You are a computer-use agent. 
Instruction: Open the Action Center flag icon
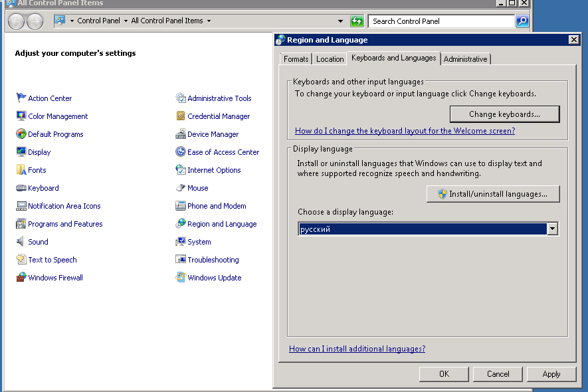[21, 98]
